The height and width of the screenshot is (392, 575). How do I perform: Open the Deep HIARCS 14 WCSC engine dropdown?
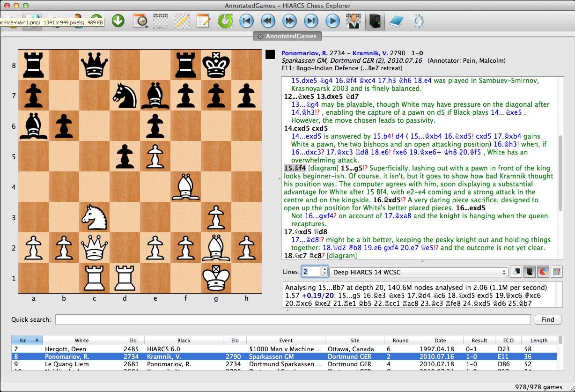click(419, 271)
